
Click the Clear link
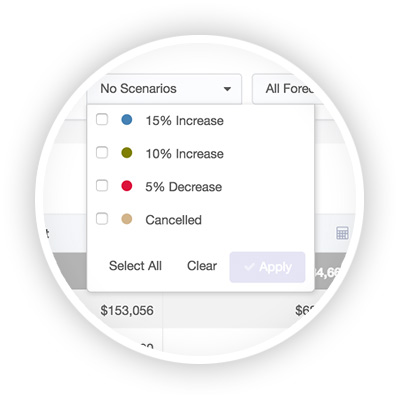coord(202,266)
